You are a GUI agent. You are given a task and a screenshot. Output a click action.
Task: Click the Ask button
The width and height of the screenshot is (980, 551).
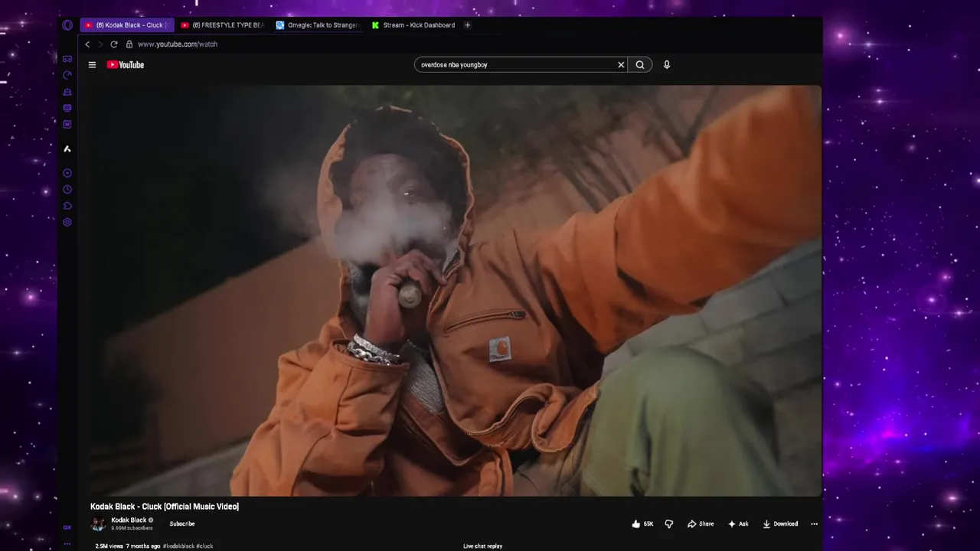[x=738, y=524]
